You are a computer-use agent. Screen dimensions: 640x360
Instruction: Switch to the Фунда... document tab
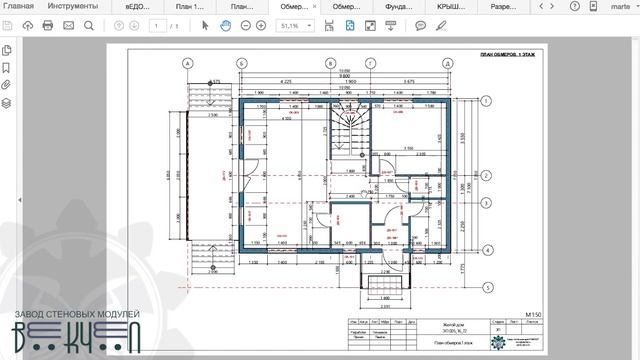click(x=399, y=7)
